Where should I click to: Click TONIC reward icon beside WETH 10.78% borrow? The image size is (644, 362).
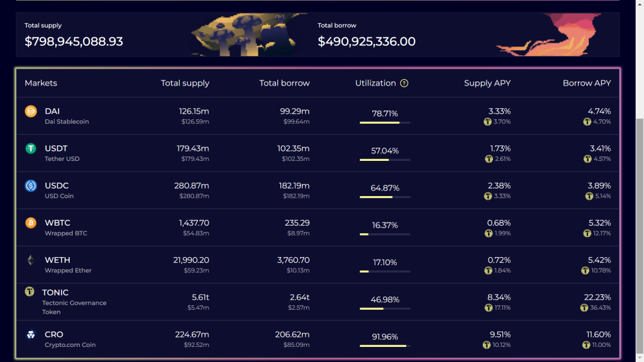586,270
